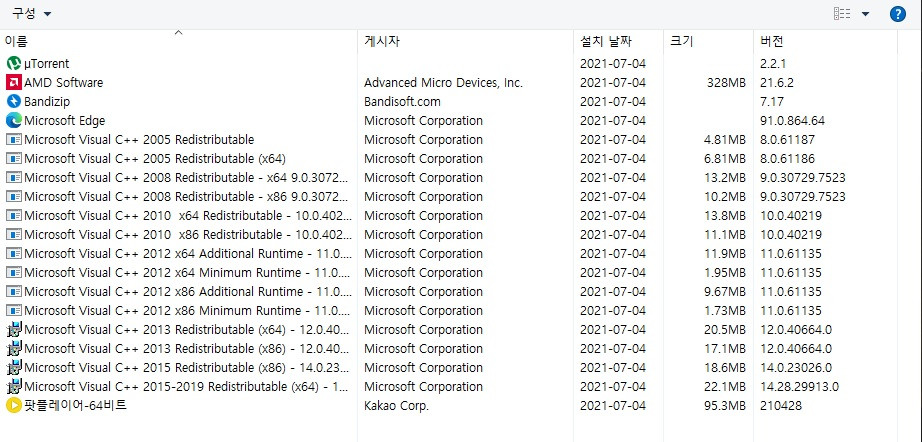This screenshot has width=922, height=442.
Task: Click version 14.0.23026.0
Action: click(796, 368)
